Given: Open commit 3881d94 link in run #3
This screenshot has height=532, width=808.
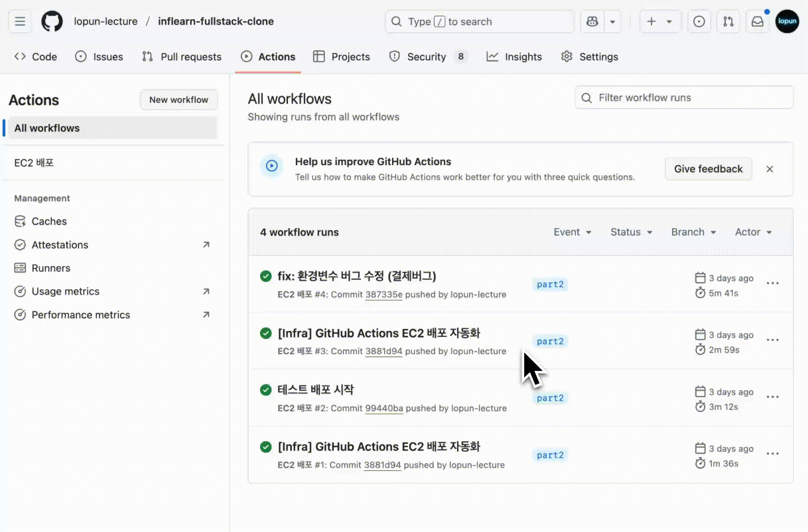Looking at the screenshot, I should tap(384, 351).
